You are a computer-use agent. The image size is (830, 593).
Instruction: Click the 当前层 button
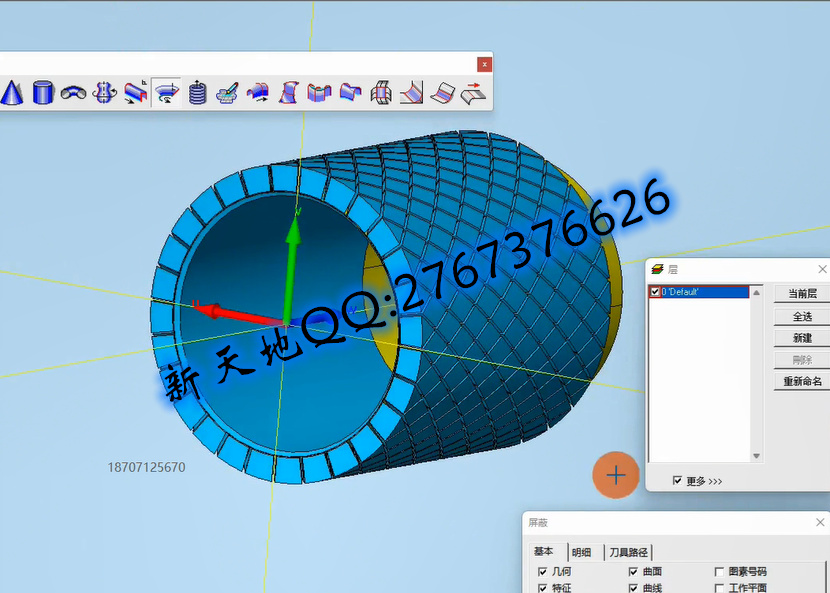click(802, 293)
